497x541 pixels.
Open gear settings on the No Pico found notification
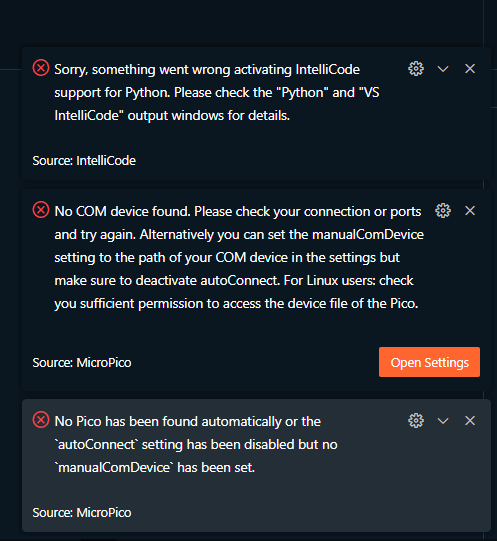(416, 421)
